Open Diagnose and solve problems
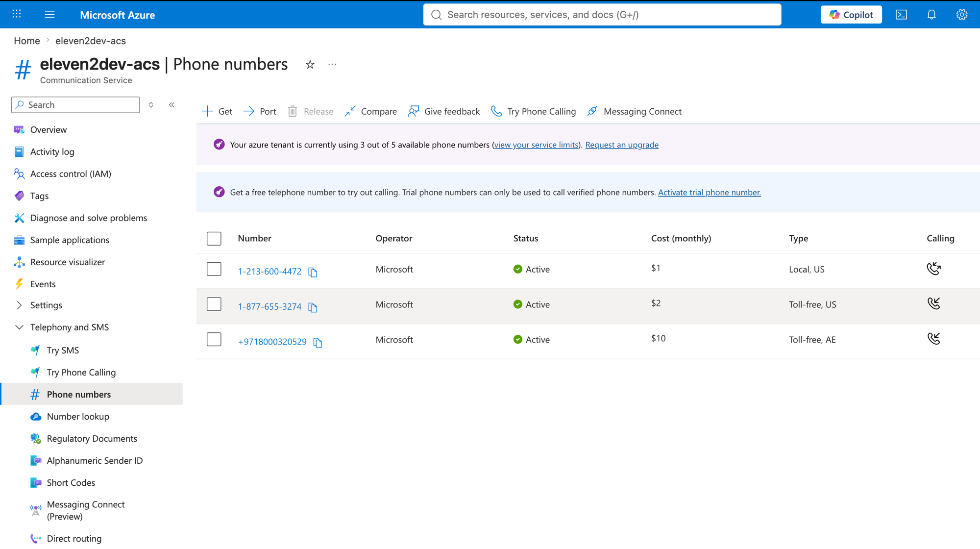The height and width of the screenshot is (549, 980). click(88, 218)
